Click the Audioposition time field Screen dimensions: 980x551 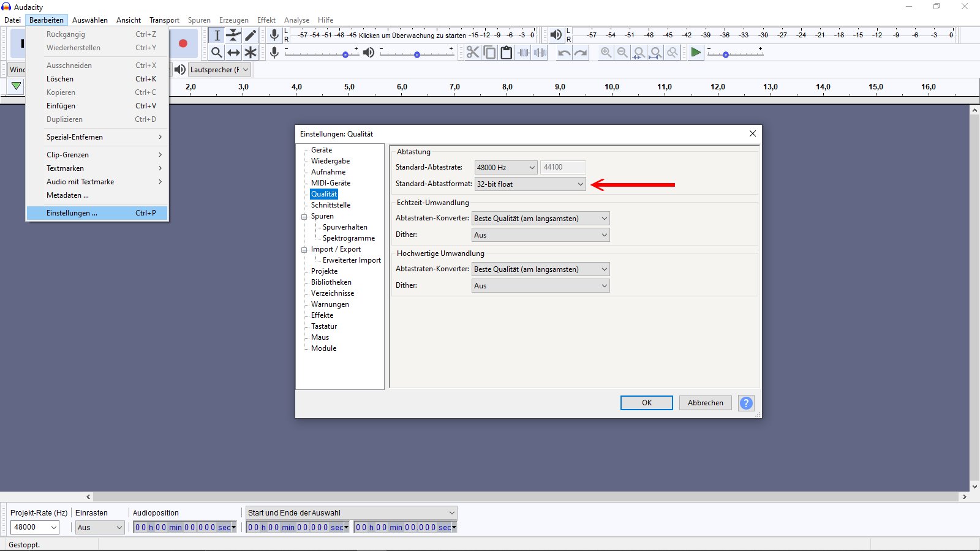click(185, 527)
